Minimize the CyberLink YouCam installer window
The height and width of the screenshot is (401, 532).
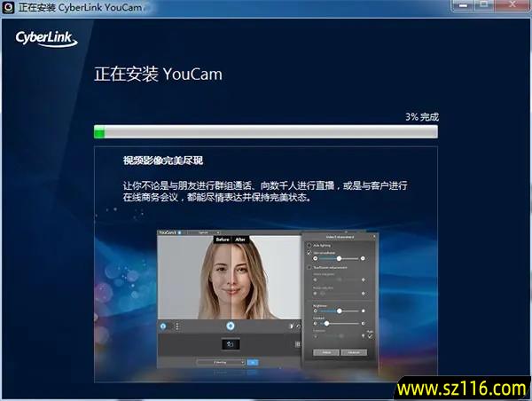(465, 5)
